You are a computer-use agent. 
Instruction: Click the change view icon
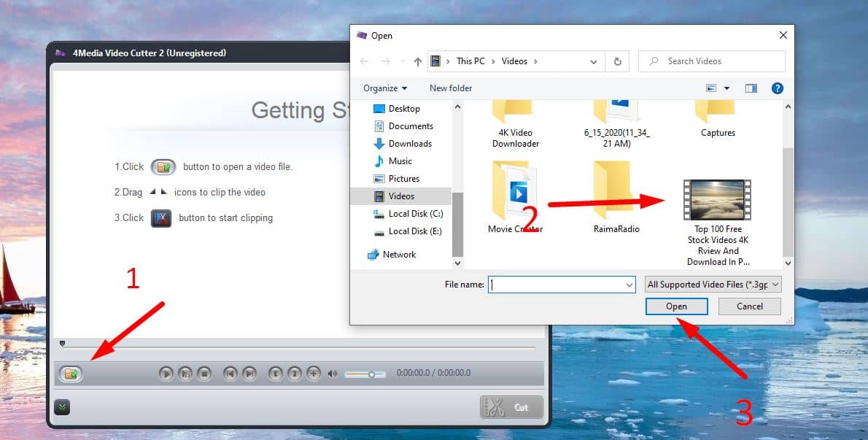click(711, 88)
